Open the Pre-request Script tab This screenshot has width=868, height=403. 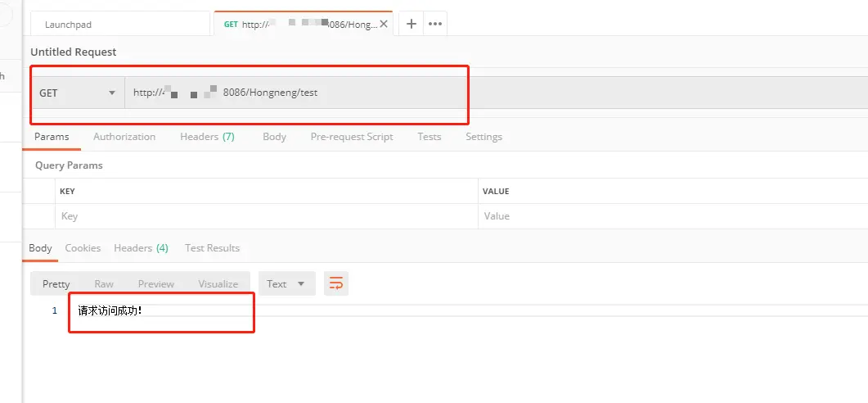pyautogui.click(x=352, y=136)
